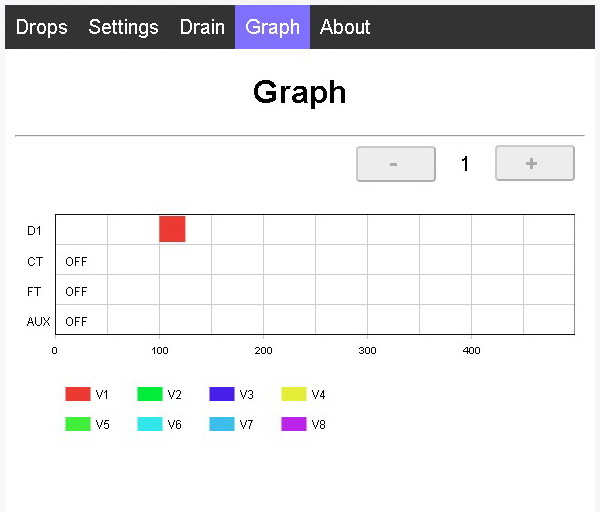This screenshot has height=512, width=600.
Task: Click the V3 blue legend swatch
Action: (222, 394)
